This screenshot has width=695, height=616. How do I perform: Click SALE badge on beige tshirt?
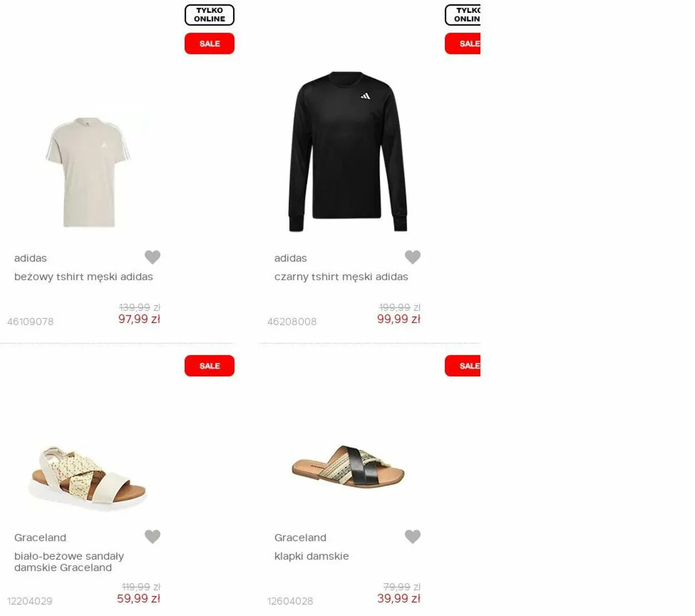click(x=210, y=43)
